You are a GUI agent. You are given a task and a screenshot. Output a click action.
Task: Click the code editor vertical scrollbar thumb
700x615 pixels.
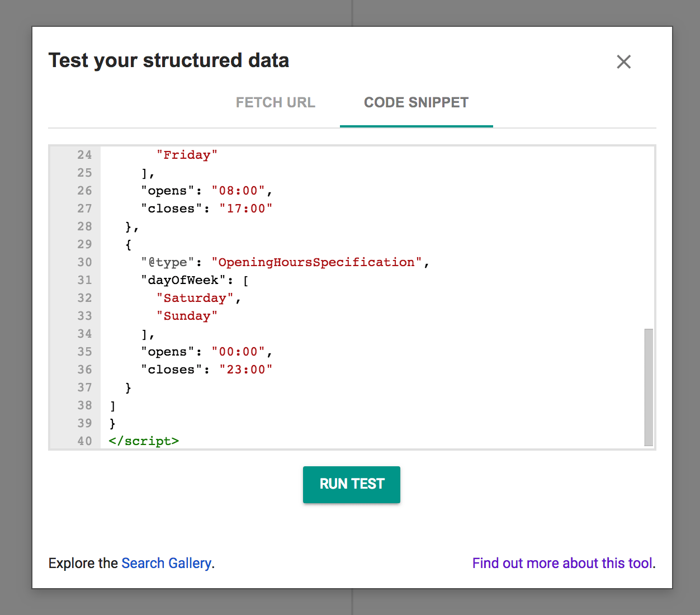(649, 387)
